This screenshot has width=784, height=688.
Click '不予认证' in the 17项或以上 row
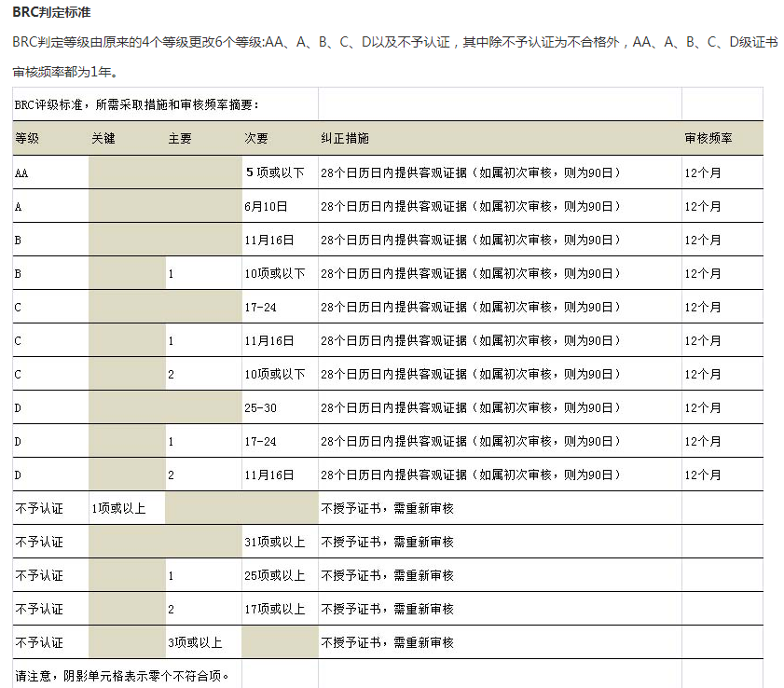(39, 609)
